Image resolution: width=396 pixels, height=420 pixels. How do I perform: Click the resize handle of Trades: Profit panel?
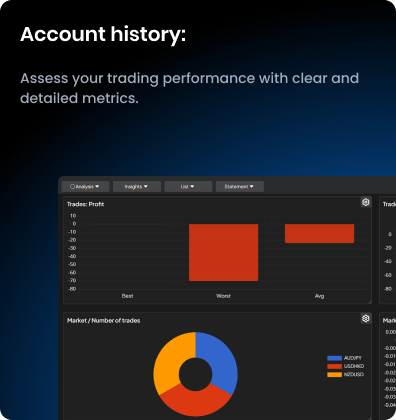point(369,302)
